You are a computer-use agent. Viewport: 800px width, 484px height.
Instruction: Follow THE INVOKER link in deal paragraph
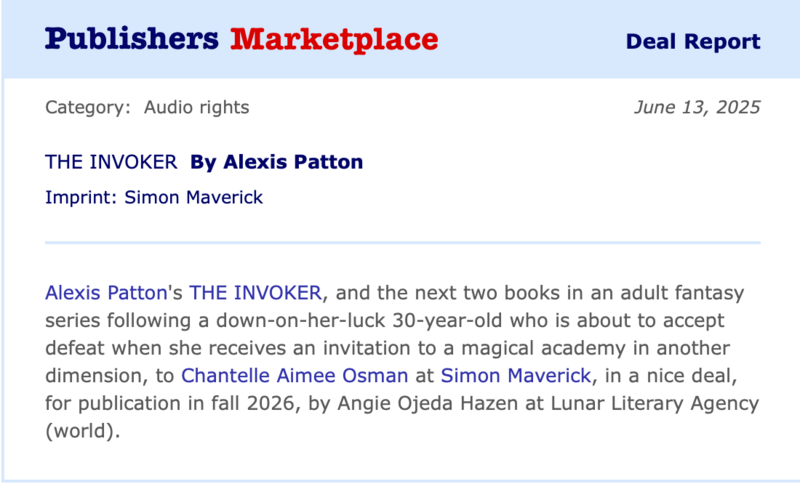coord(256,293)
